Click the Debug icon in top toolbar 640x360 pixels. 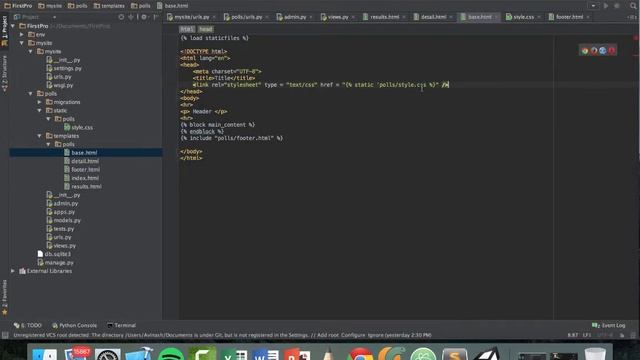pyautogui.click(x=617, y=6)
